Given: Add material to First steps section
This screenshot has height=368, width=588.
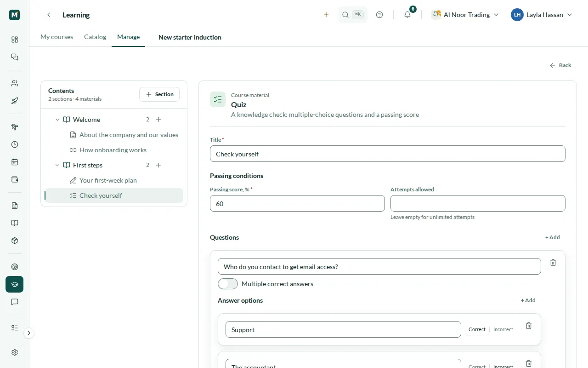Looking at the screenshot, I should click(158, 165).
